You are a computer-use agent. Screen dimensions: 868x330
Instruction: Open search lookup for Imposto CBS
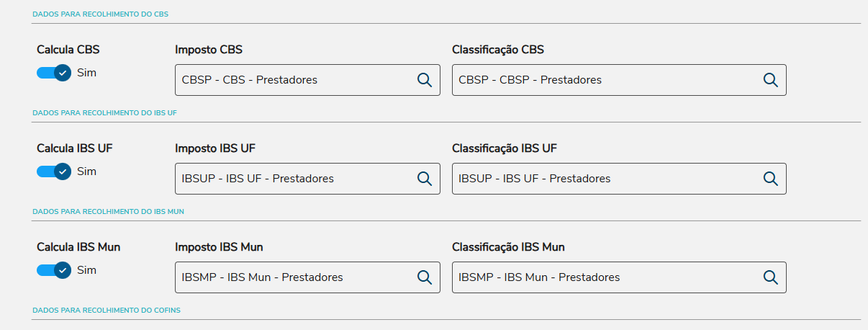[425, 80]
